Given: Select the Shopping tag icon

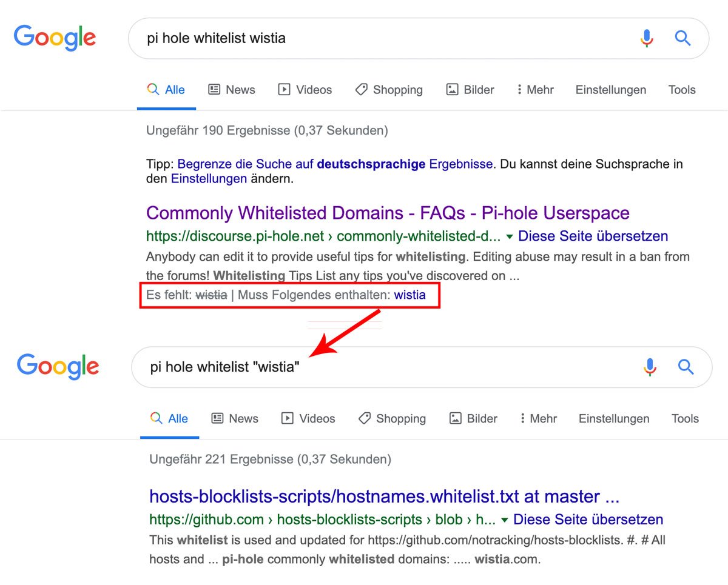Looking at the screenshot, I should click(x=362, y=89).
